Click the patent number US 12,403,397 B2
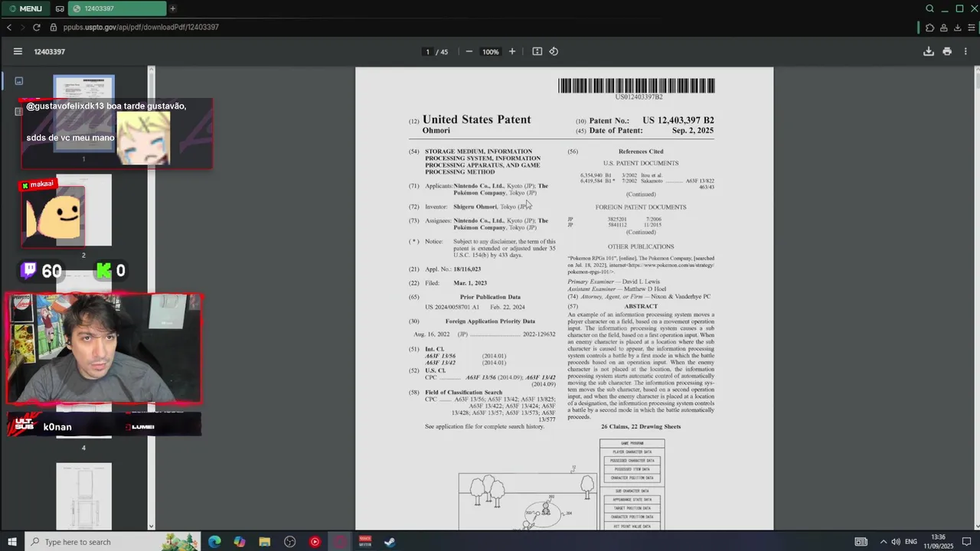This screenshot has height=551, width=980. 678,120
